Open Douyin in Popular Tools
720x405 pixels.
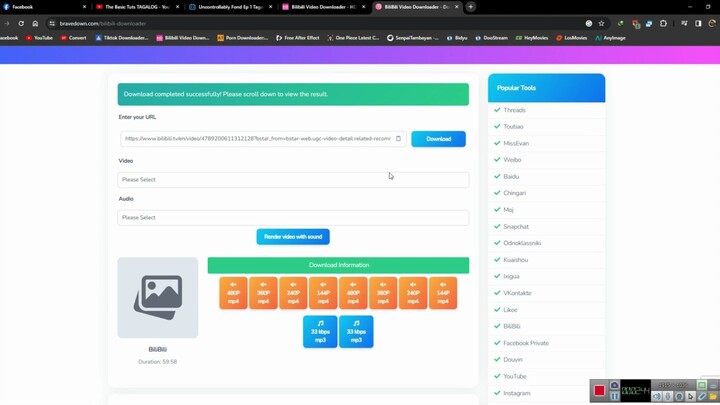pos(513,360)
